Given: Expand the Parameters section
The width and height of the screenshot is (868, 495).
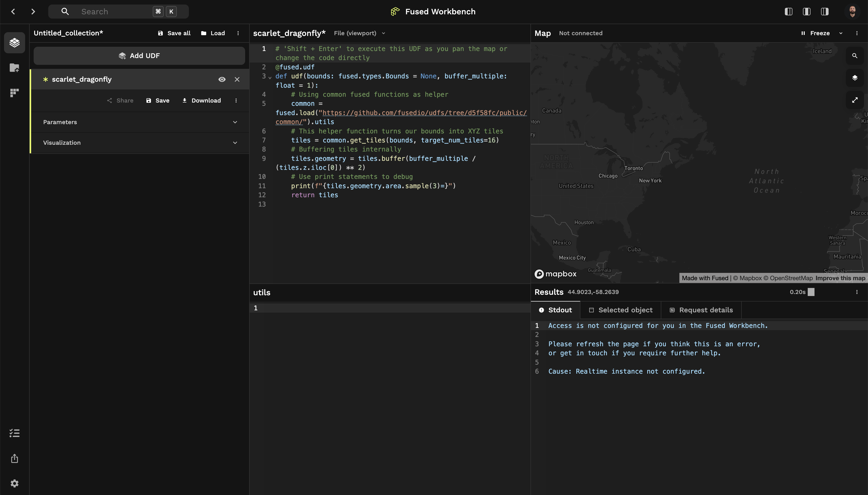Looking at the screenshot, I should (x=140, y=122).
